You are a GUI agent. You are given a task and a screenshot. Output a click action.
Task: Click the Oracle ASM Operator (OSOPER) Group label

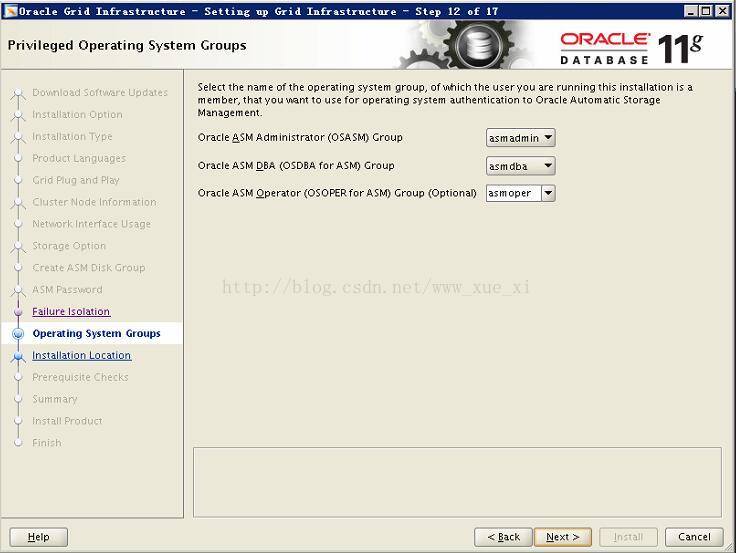(337, 193)
